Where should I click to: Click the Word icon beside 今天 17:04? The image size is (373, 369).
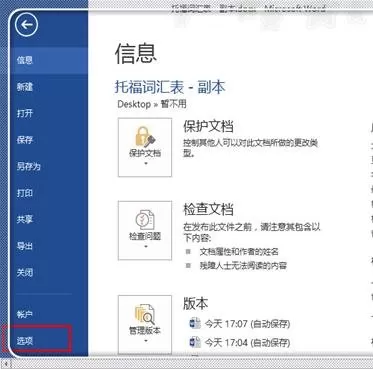[x=195, y=342]
